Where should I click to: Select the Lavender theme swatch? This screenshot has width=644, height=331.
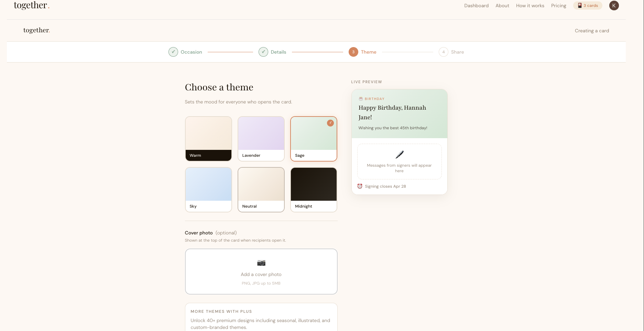click(x=261, y=139)
